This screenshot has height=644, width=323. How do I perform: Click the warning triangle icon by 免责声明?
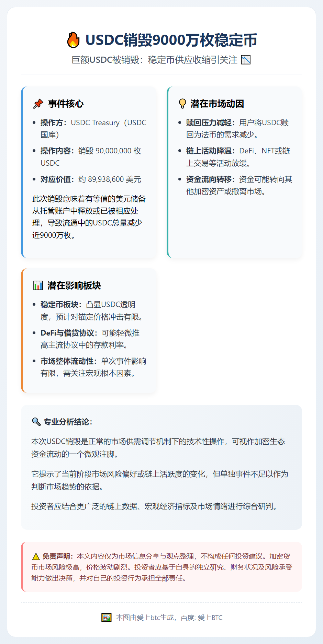point(36,557)
